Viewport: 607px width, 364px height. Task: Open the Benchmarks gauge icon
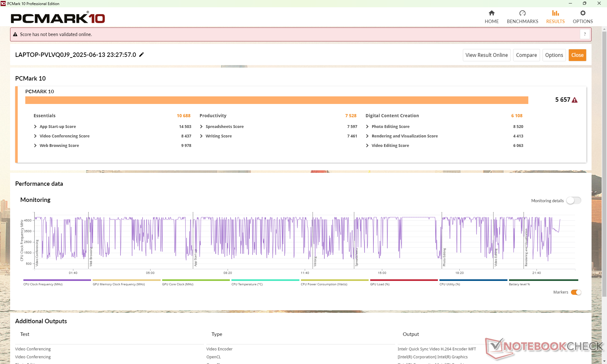point(522,13)
